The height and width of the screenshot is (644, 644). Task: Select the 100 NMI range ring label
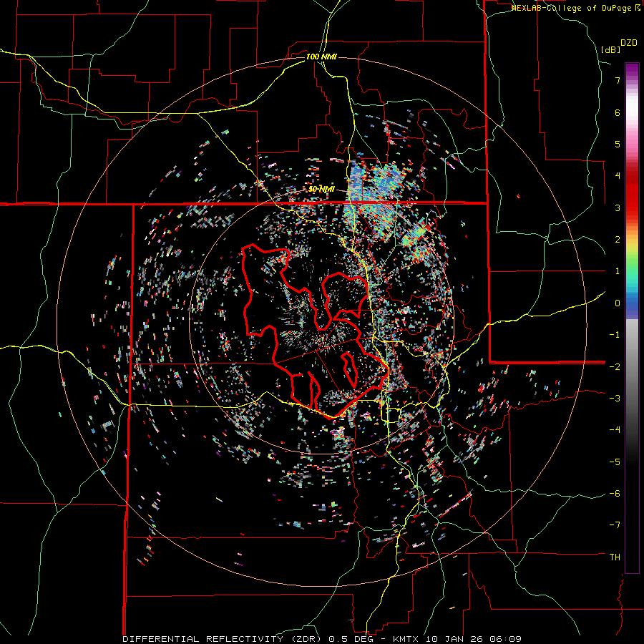click(x=321, y=57)
